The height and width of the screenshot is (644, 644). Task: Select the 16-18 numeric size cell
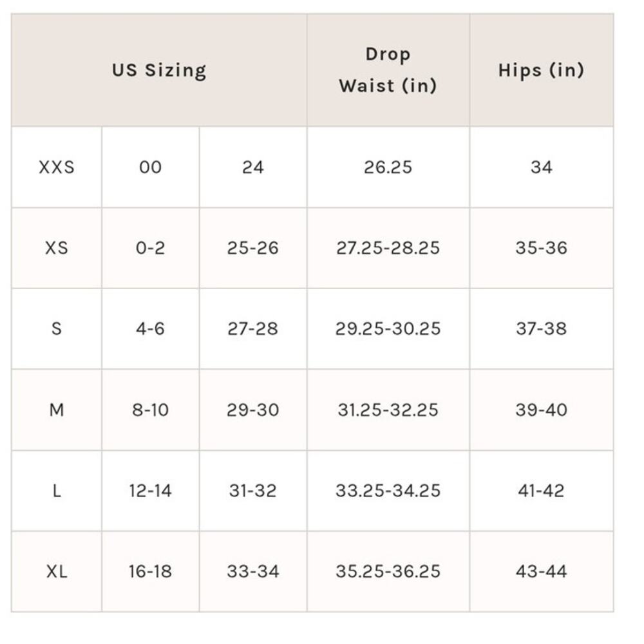150,572
